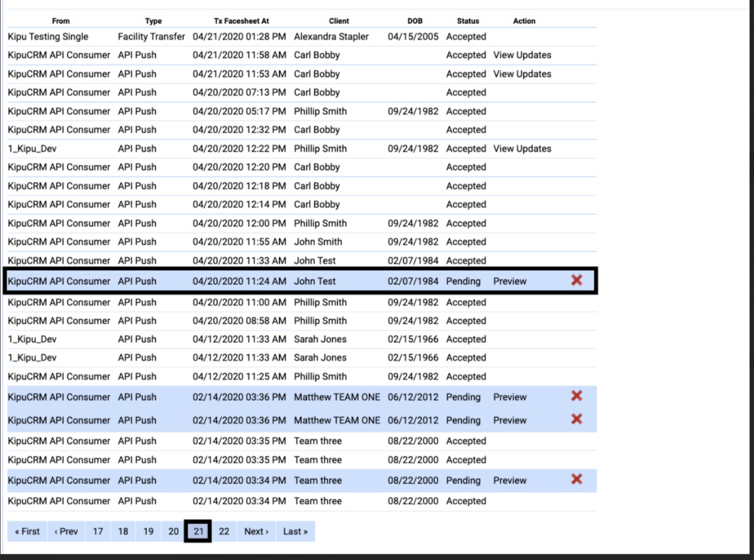The image size is (754, 560).
Task: Open Preview for pending Team three row
Action: tap(510, 480)
